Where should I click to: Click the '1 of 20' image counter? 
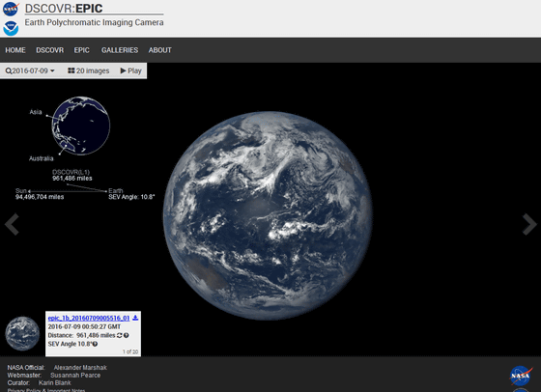coord(130,352)
